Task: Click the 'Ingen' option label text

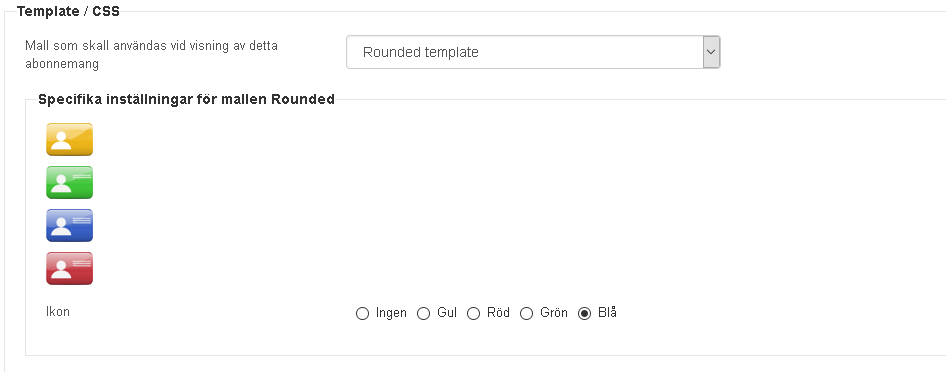Action: click(391, 313)
